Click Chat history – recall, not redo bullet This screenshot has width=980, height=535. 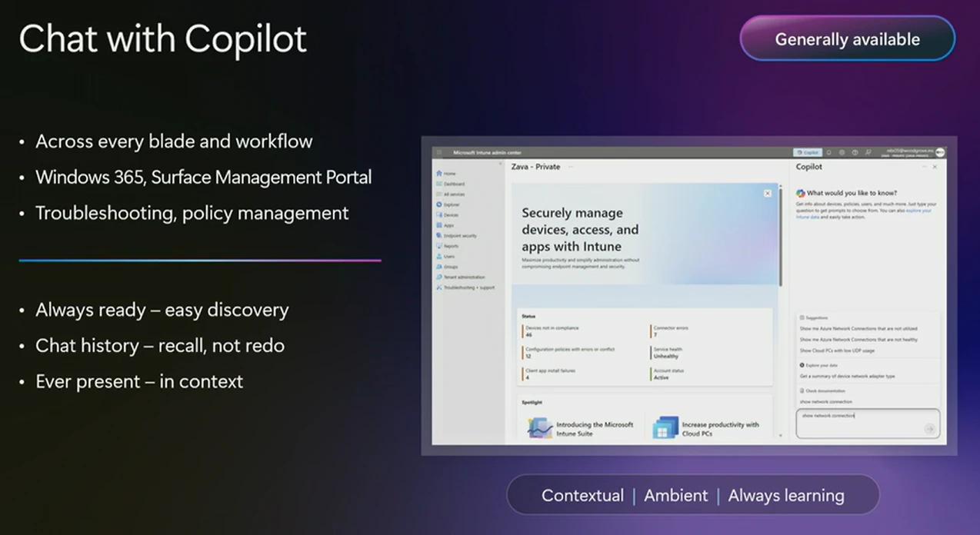coord(160,346)
